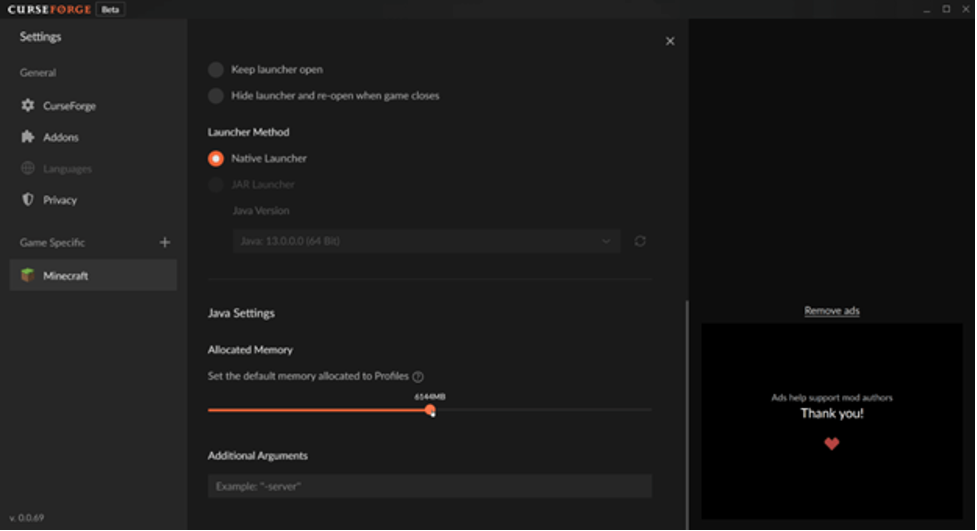The width and height of the screenshot is (977, 531).
Task: Open the Java Version dropdown
Action: pyautogui.click(x=427, y=241)
